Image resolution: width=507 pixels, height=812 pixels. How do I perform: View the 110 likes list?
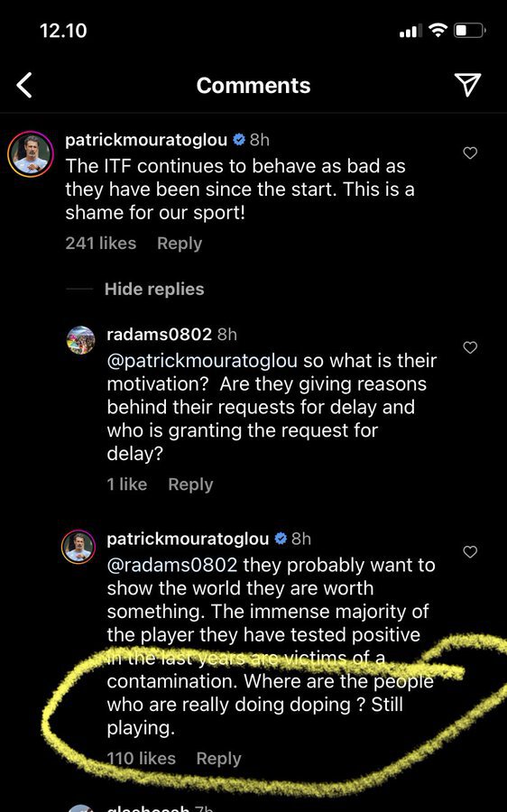click(x=141, y=759)
